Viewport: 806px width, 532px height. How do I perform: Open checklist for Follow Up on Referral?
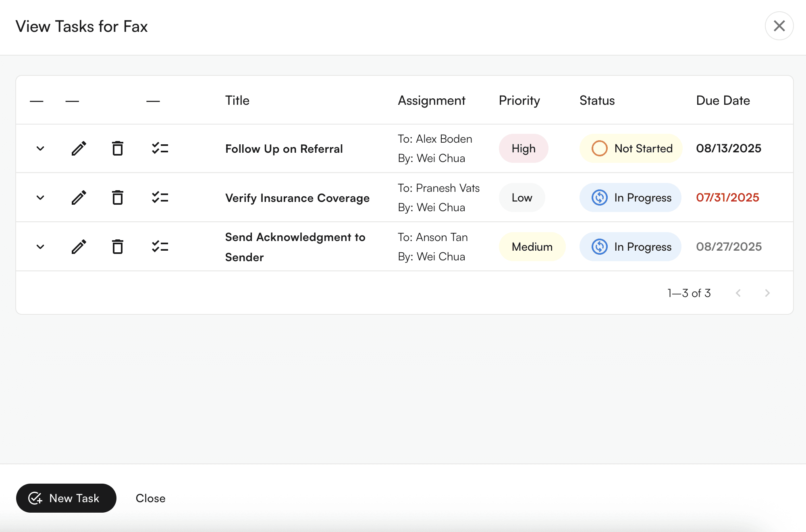coord(160,148)
